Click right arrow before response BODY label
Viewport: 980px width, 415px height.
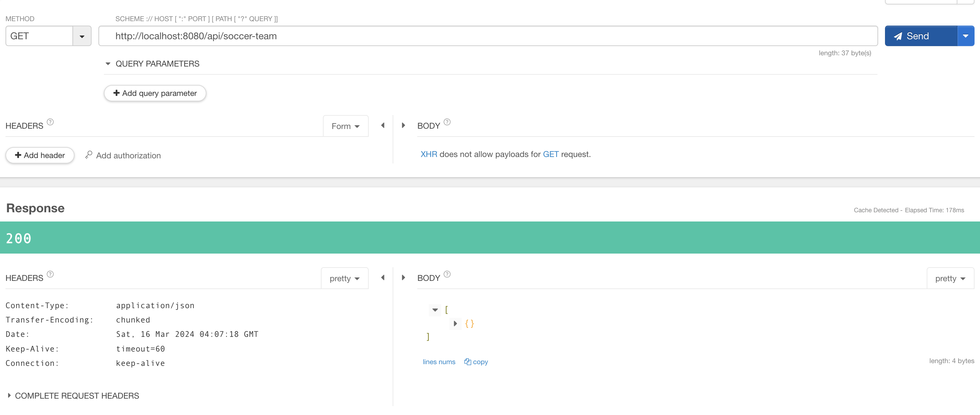pyautogui.click(x=403, y=278)
